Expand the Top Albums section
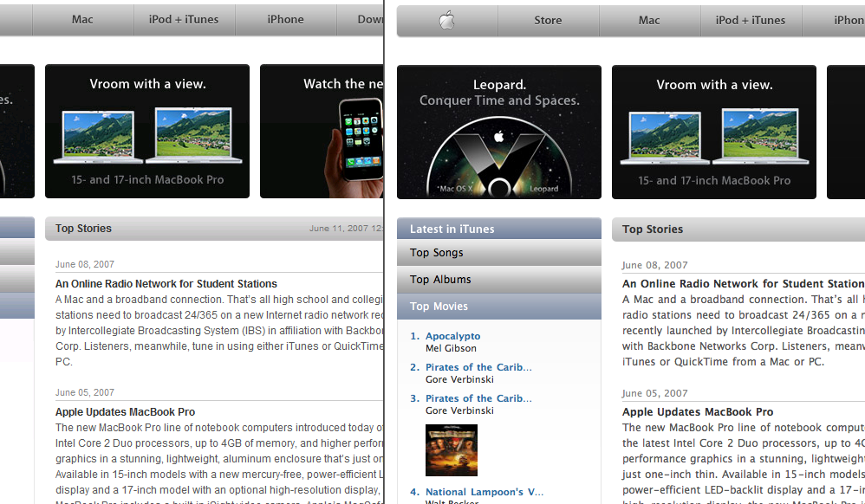 point(499,280)
